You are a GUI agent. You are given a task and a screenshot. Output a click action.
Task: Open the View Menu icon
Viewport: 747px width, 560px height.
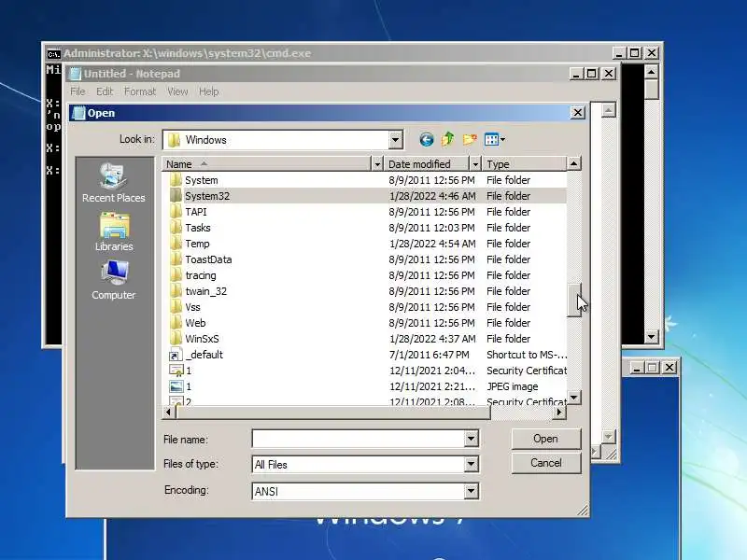click(x=495, y=139)
